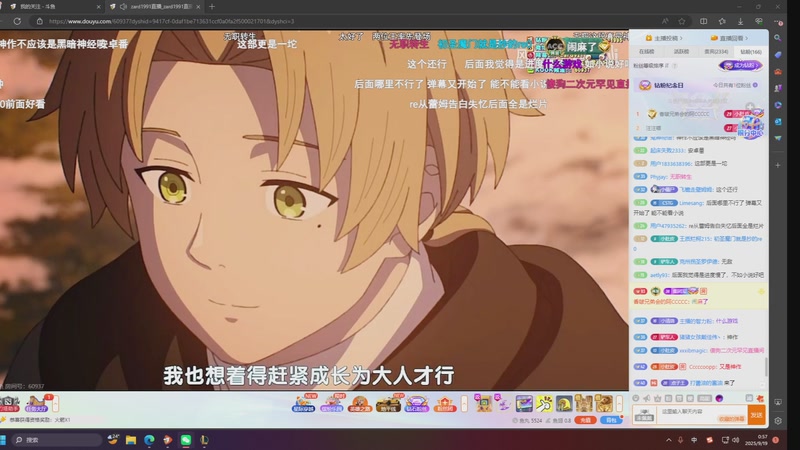Image resolution: width=800 pixels, height=450 pixels.
Task: Click the 钻石粉丝 activity icon
Action: coord(416,404)
